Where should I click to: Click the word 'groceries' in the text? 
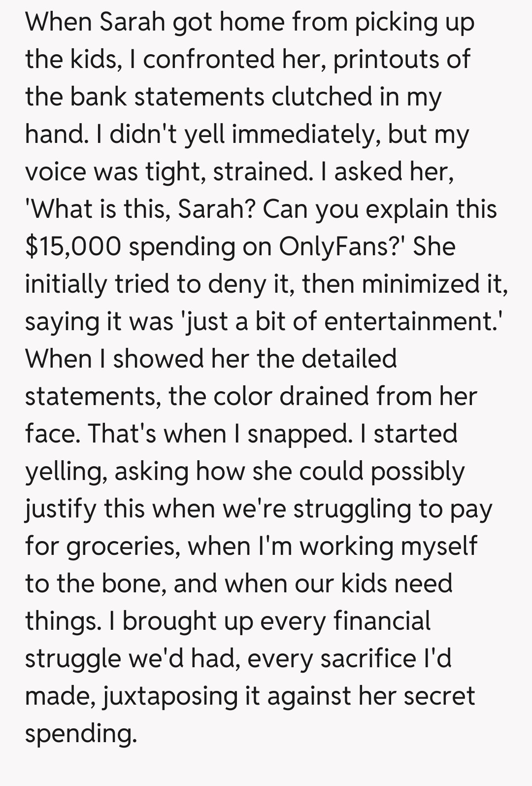coord(122,546)
